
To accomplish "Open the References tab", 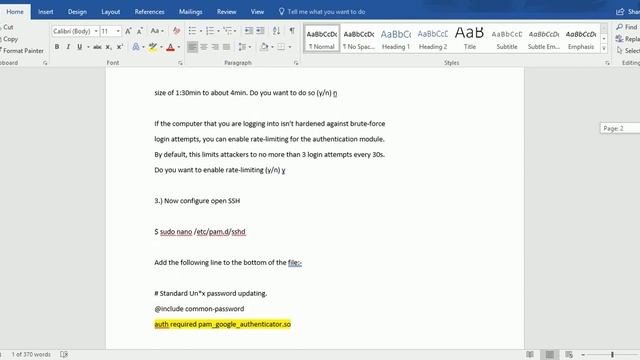I will click(149, 12).
